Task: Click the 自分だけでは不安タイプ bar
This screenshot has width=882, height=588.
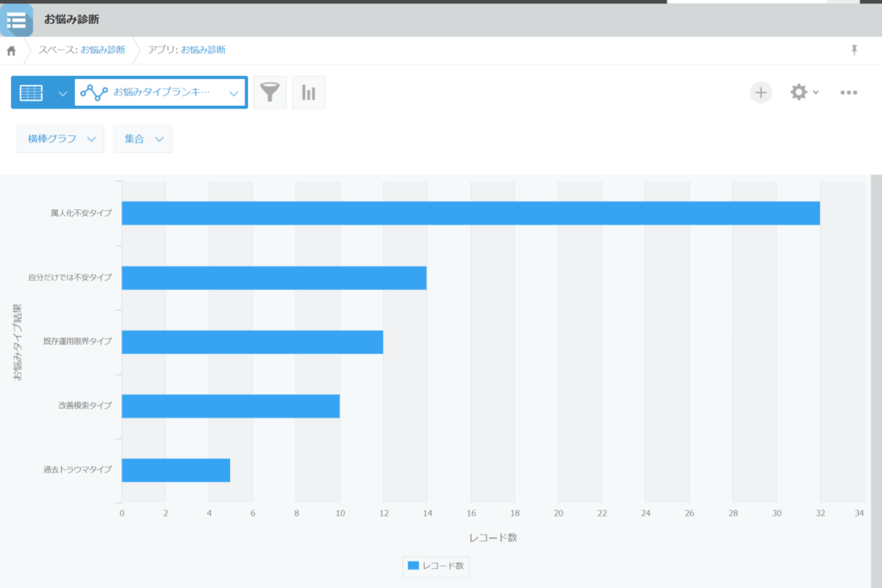Action: (x=274, y=277)
